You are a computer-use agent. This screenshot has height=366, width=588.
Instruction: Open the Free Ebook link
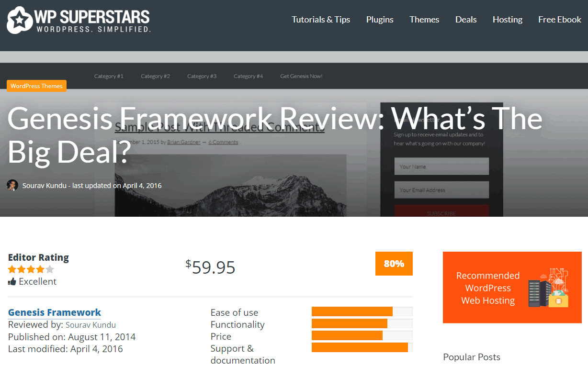pos(559,20)
